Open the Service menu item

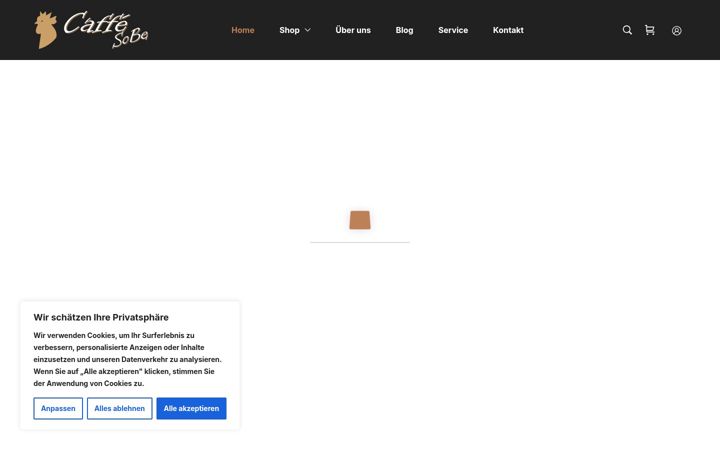tap(453, 30)
